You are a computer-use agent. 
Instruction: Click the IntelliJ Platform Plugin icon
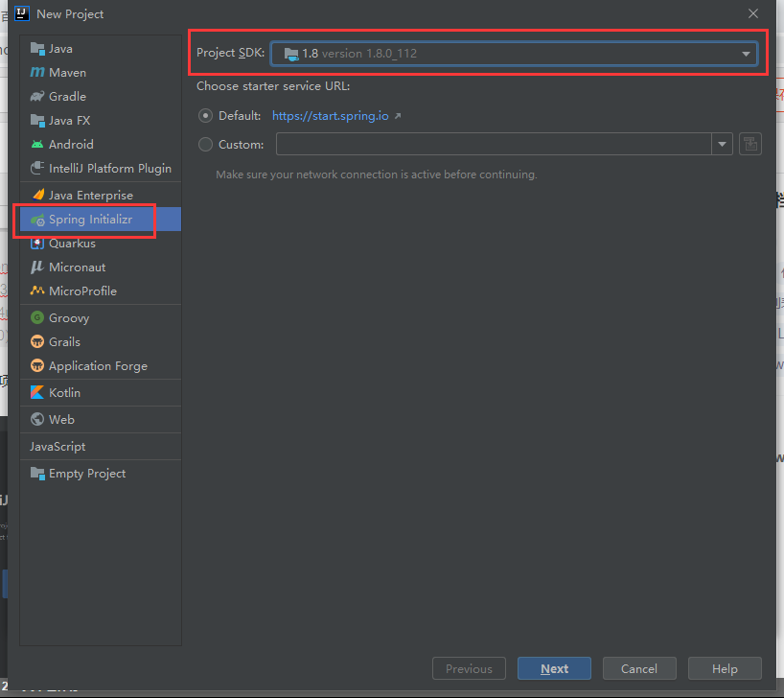tap(37, 168)
